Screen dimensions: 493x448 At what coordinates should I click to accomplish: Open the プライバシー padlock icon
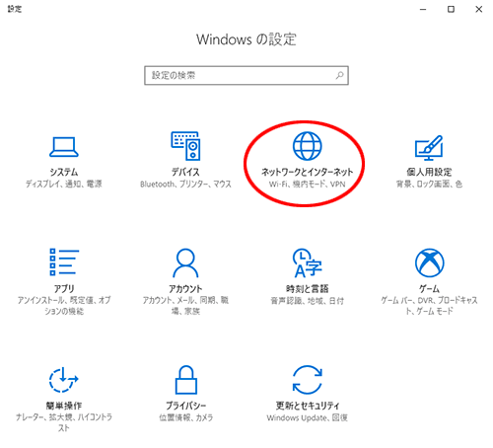tap(186, 380)
